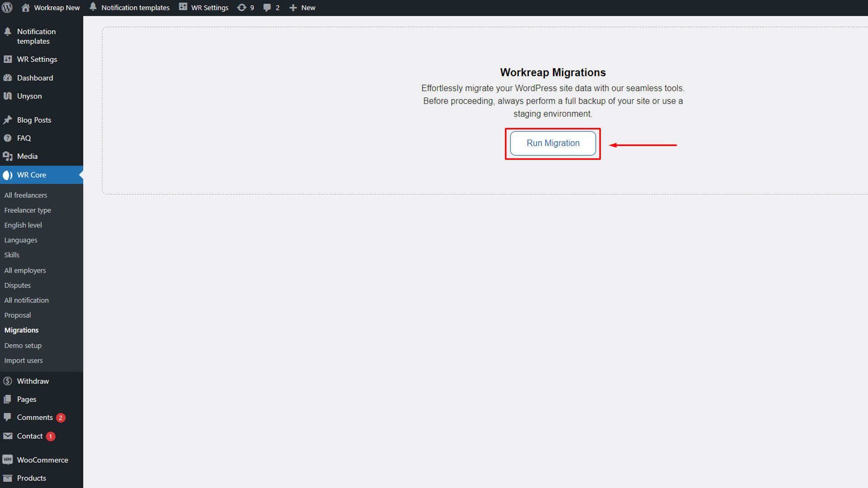Screen dimensions: 868x488
Task: Collapse the WR Core menu
Action: point(32,175)
